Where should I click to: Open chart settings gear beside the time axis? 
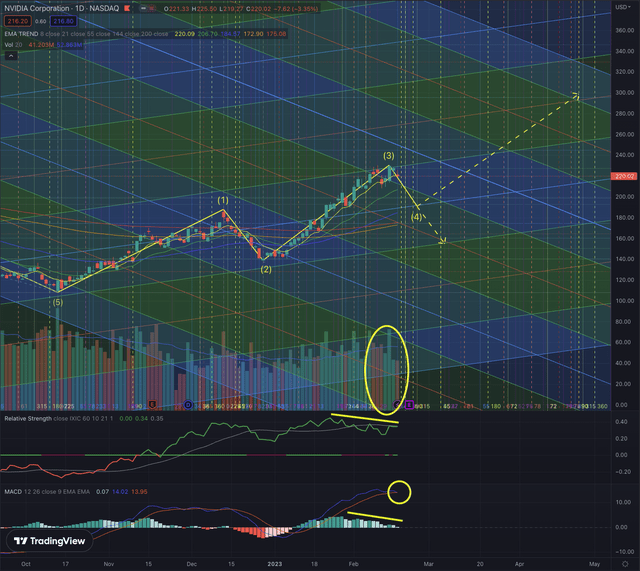click(x=625, y=564)
